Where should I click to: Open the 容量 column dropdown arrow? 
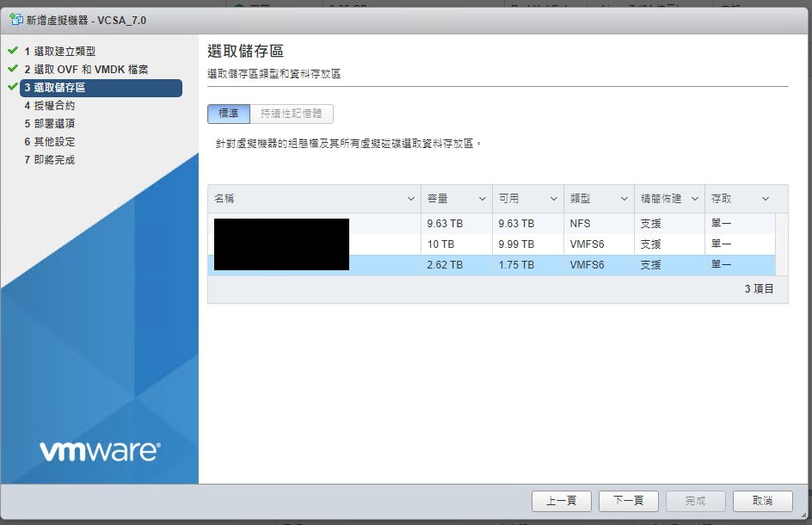(x=482, y=199)
